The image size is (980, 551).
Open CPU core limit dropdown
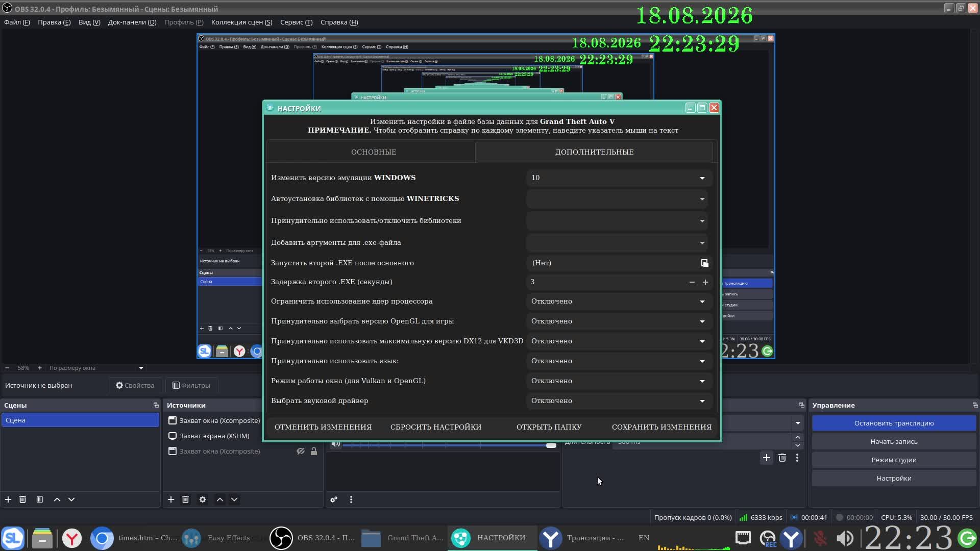(619, 302)
